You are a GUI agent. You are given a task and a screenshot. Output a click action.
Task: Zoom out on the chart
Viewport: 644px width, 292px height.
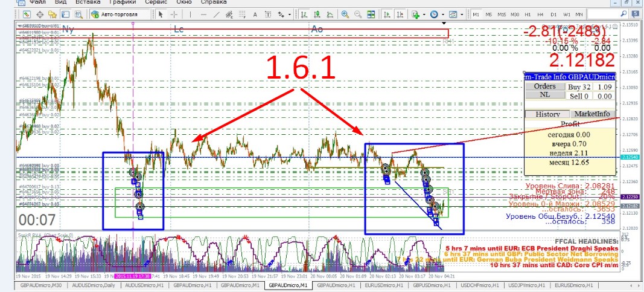coord(358,15)
